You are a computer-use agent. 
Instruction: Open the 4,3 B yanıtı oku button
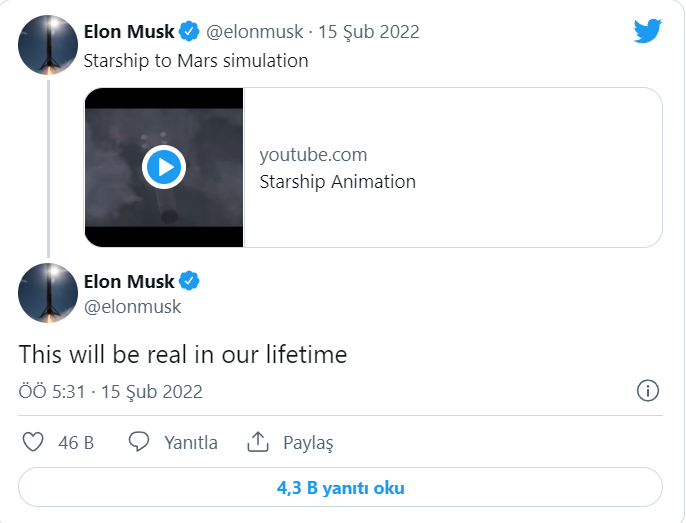(x=341, y=488)
